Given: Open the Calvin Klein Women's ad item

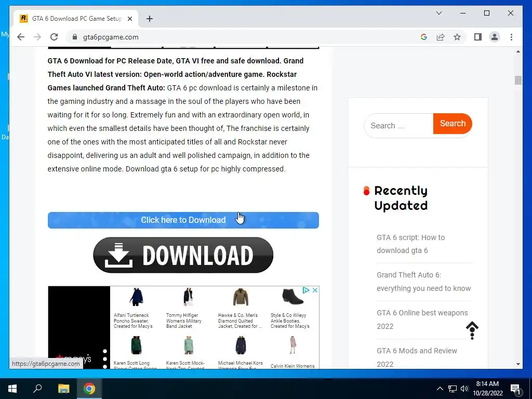Looking at the screenshot, I should 292,352.
